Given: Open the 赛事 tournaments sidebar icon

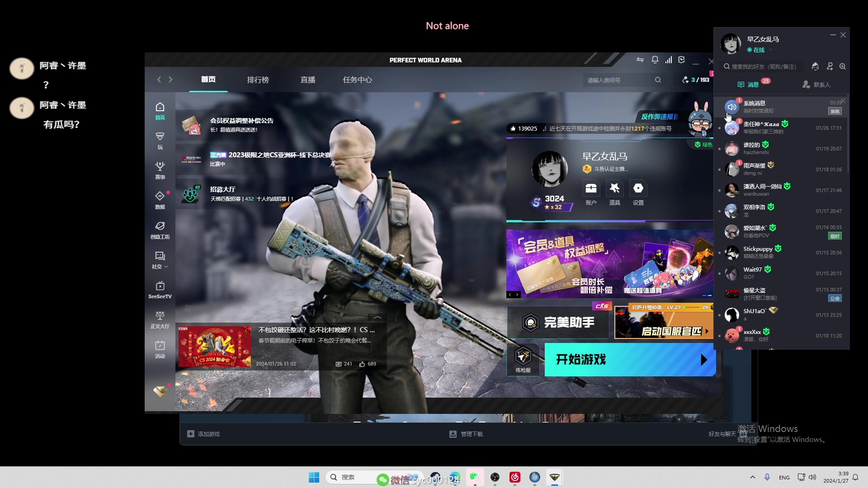Looking at the screenshot, I should [x=160, y=170].
